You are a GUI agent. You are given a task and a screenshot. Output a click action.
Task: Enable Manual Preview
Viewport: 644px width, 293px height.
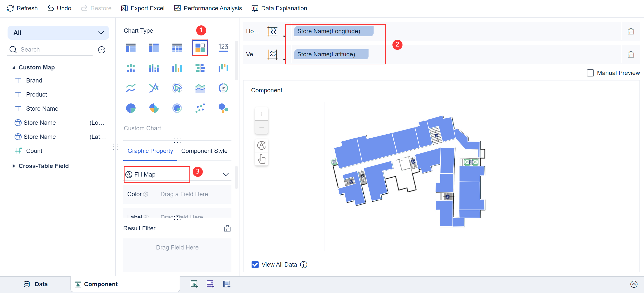(590, 73)
